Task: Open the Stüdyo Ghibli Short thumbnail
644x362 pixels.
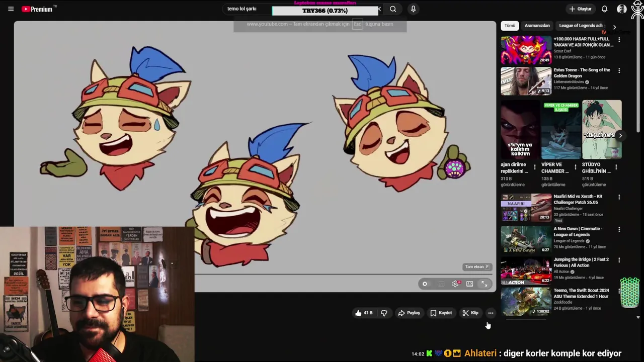Action: (x=602, y=130)
